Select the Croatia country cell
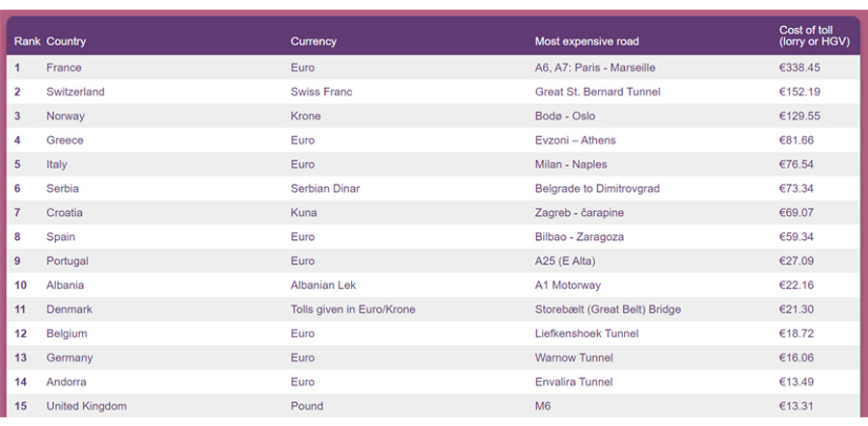This screenshot has width=868, height=426. [65, 212]
